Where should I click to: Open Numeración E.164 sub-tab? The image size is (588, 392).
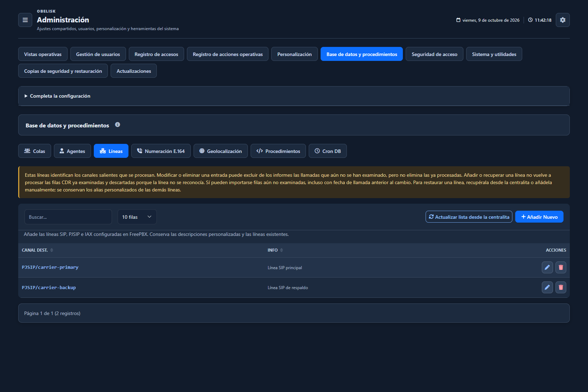coord(161,151)
